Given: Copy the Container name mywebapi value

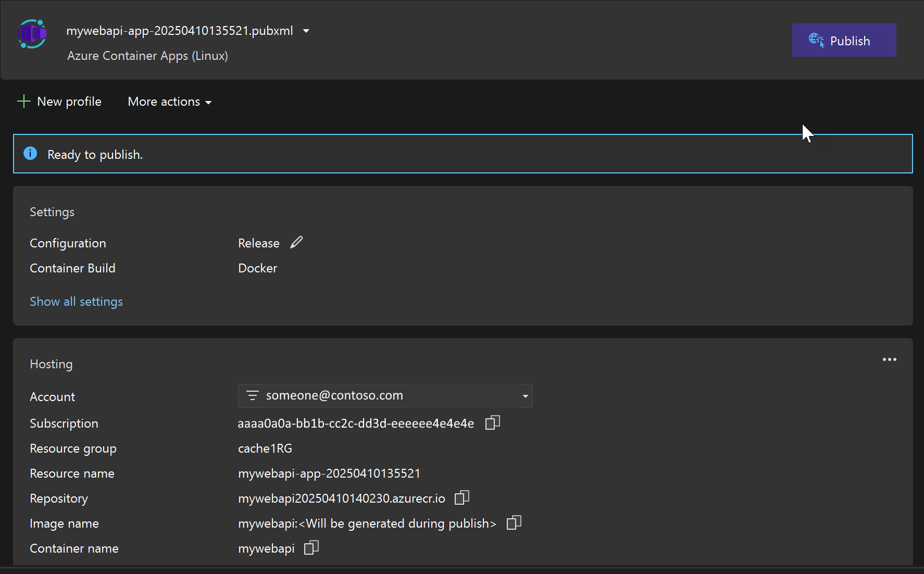Looking at the screenshot, I should (x=311, y=547).
